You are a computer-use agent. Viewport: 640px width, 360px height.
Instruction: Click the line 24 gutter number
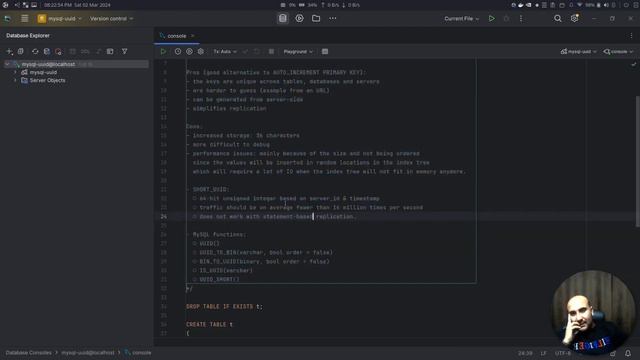tap(163, 216)
